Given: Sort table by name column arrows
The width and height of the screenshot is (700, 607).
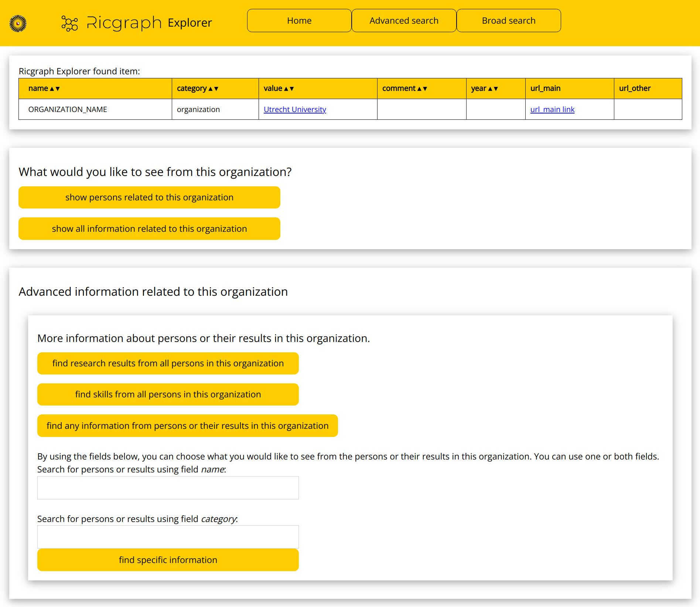Looking at the screenshot, I should (55, 89).
